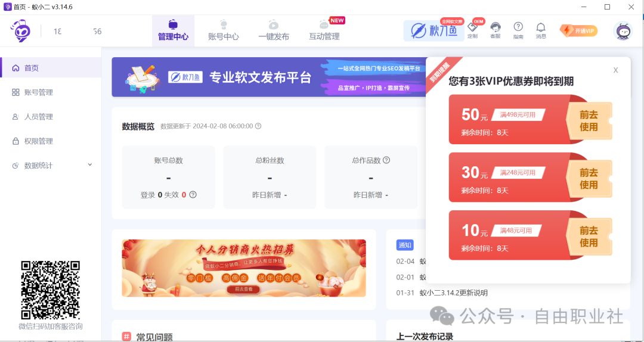Open the 定制 OEM icon
644x342 pixels.
coord(472,31)
